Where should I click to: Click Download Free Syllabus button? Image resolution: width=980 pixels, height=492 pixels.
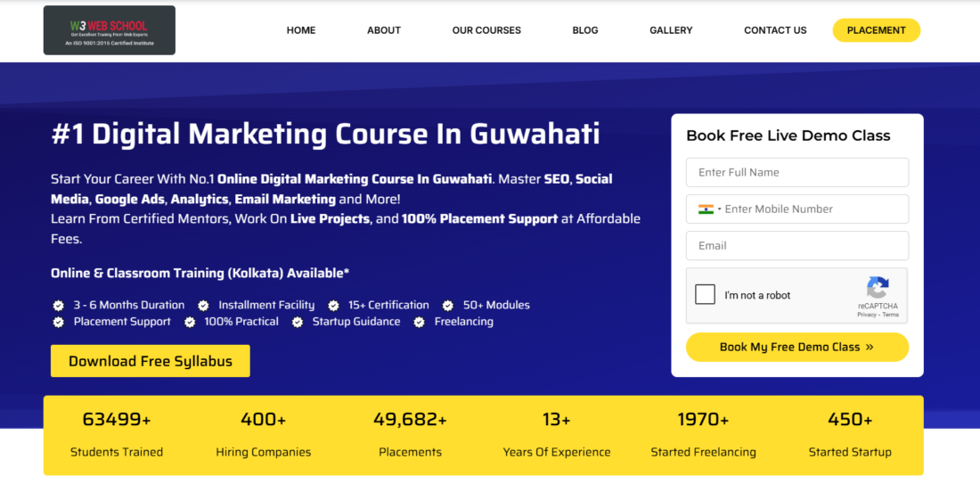click(x=150, y=361)
